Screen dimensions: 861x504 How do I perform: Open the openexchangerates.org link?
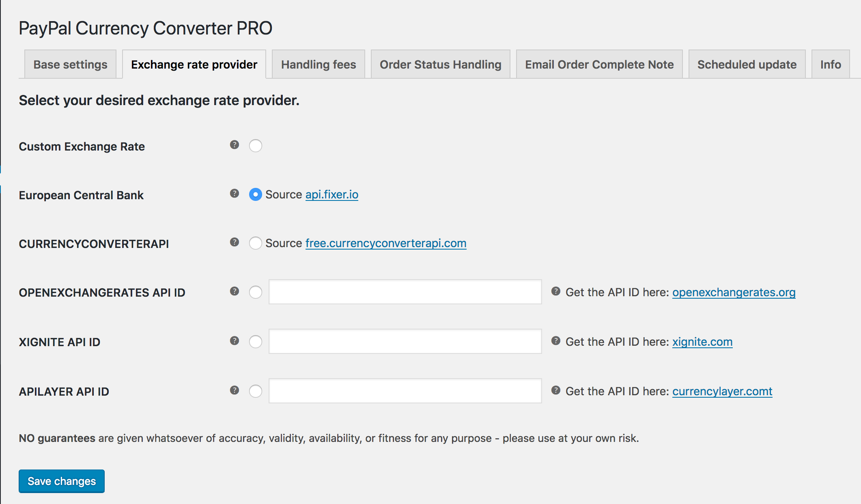pos(734,292)
